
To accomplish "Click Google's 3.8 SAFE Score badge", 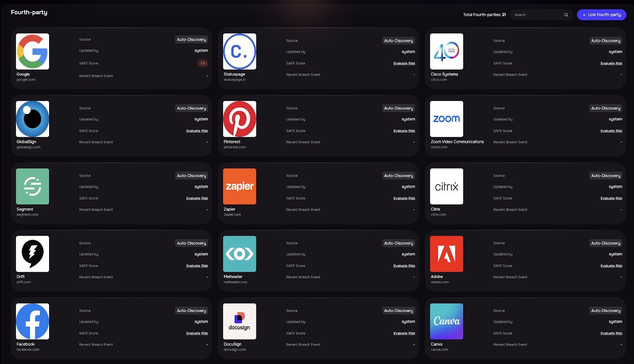I will click(x=202, y=63).
